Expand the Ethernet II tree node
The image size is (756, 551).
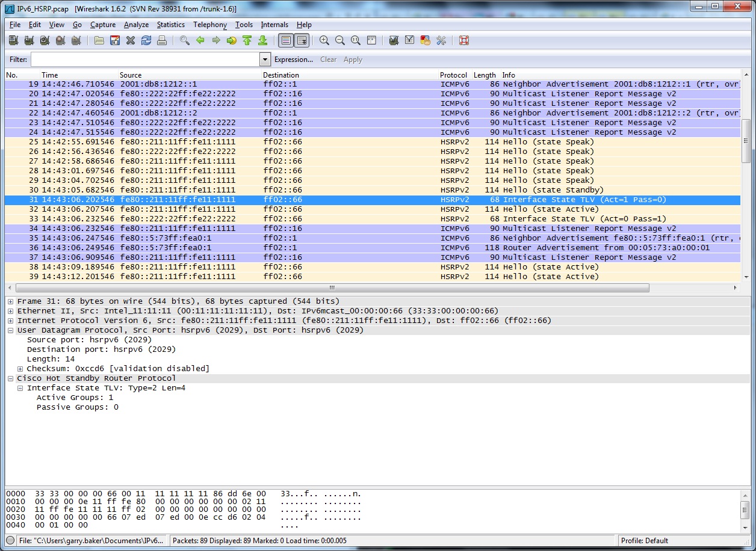[x=11, y=311]
